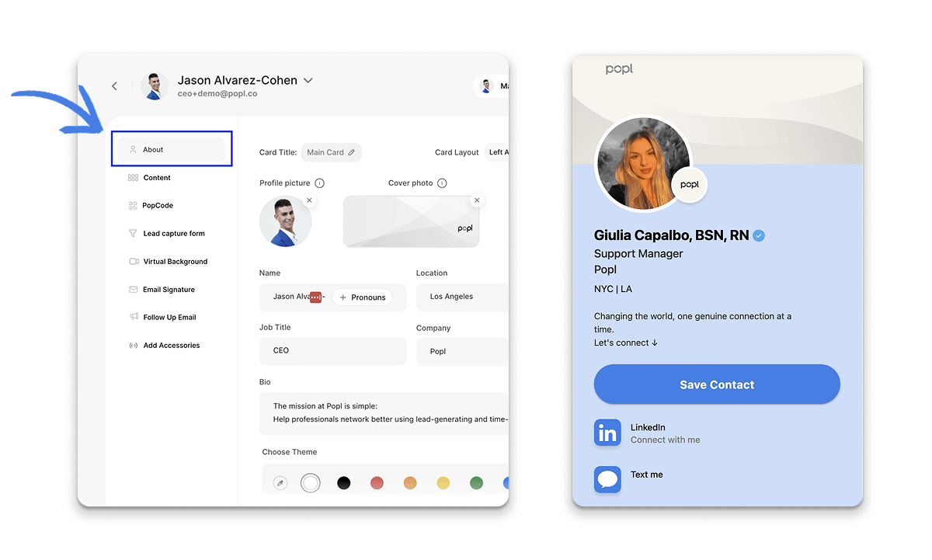Click the back arrow beside profile header
Viewport: 932px width, 560px height.
(x=114, y=86)
